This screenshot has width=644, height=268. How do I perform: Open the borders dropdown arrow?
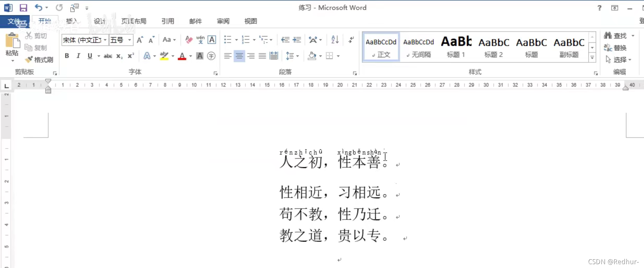338,56
